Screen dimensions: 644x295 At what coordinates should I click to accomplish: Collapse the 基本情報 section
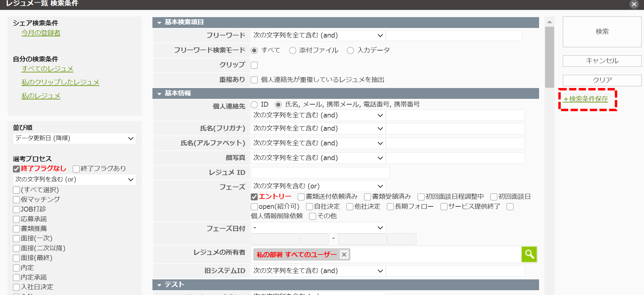pos(159,93)
